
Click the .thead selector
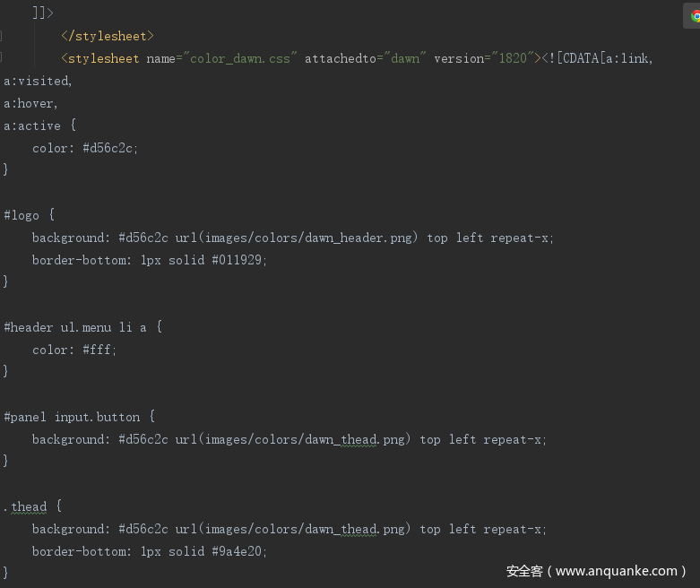pos(25,506)
